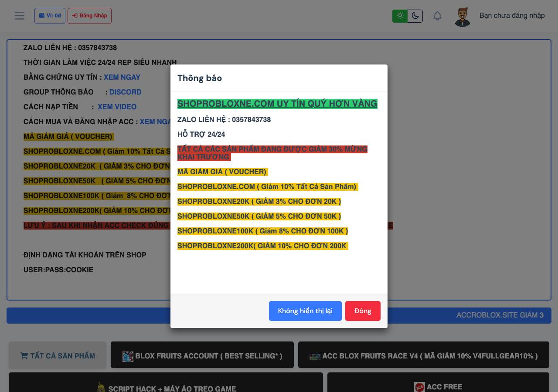Click the Blox Fruits Account thumbnail icon
Screen dimensions: 558x392
pos(128,356)
